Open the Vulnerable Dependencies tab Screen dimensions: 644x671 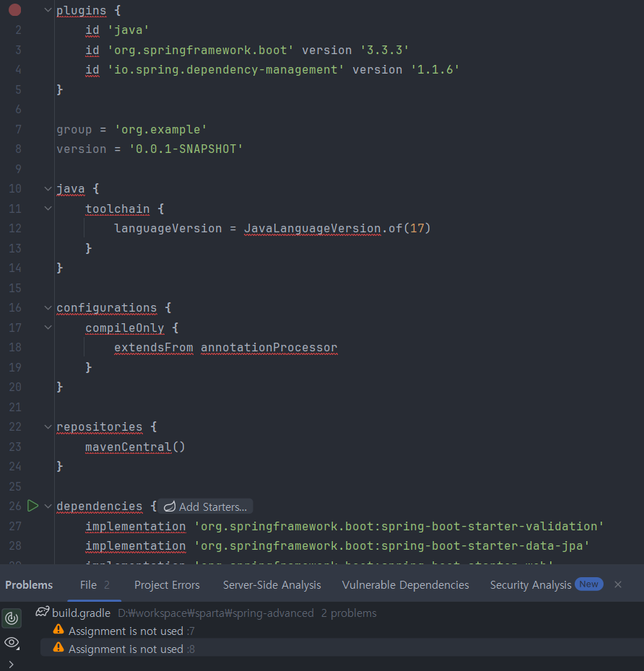tap(406, 585)
